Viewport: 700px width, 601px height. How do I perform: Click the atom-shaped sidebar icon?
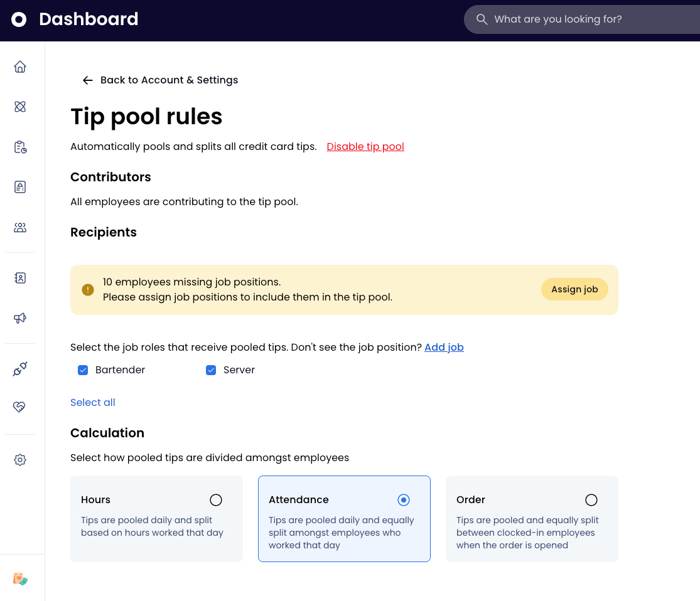(x=20, y=107)
